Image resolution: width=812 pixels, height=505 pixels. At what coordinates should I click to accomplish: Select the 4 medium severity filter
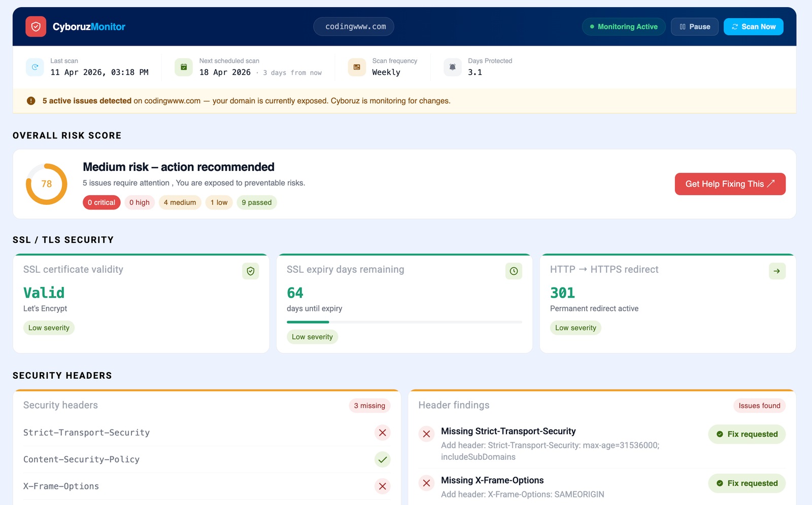(180, 202)
